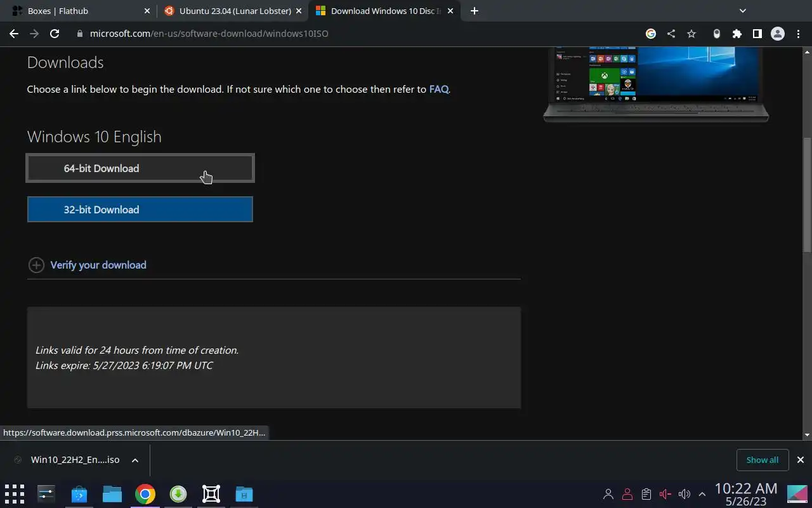Reload the Microsoft download page
The width and height of the screenshot is (812, 508).
pos(55,34)
